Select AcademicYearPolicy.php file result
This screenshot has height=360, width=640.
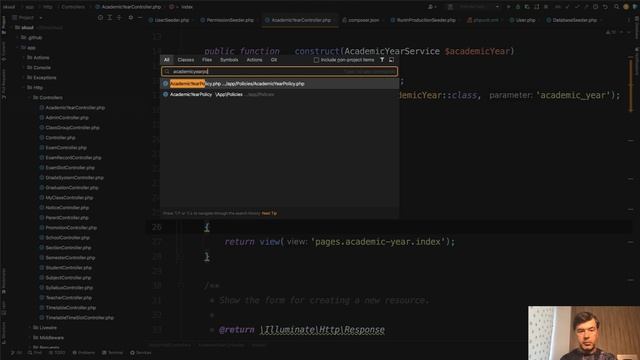point(280,84)
